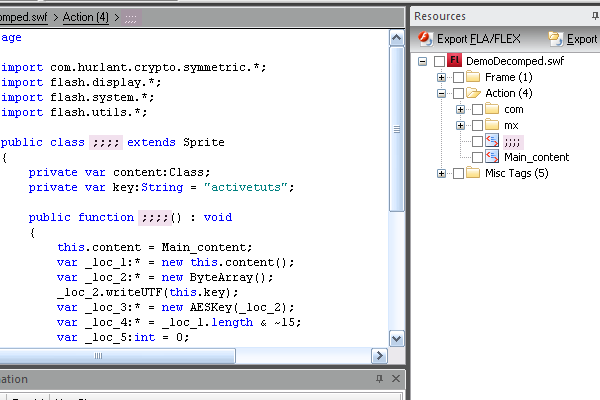Click the horizontal scrollbar right arrow
Image resolution: width=600 pixels, height=400 pixels.
[379, 355]
